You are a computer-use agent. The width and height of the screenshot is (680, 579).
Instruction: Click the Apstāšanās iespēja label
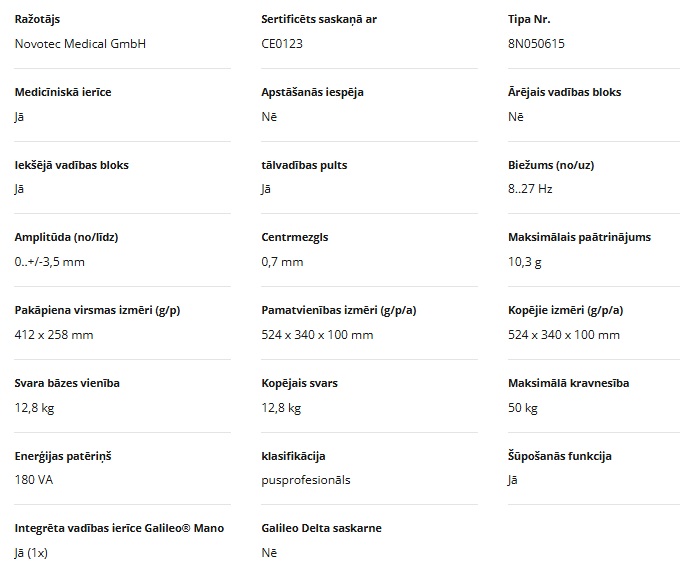pos(312,92)
